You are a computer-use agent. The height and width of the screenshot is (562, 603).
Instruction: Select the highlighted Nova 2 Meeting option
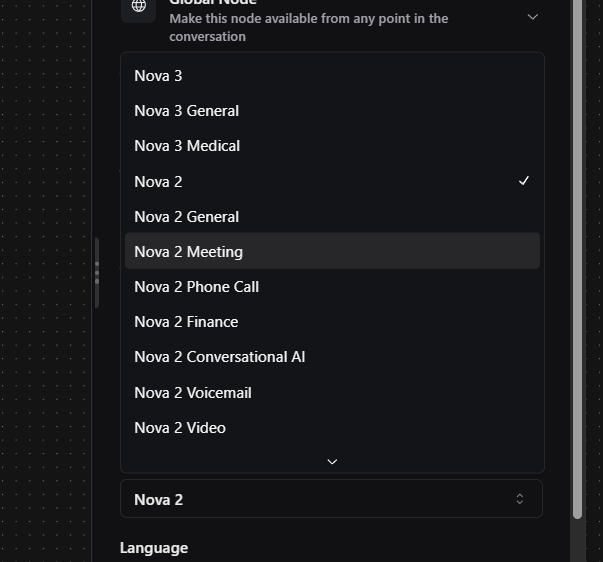[x=188, y=252]
